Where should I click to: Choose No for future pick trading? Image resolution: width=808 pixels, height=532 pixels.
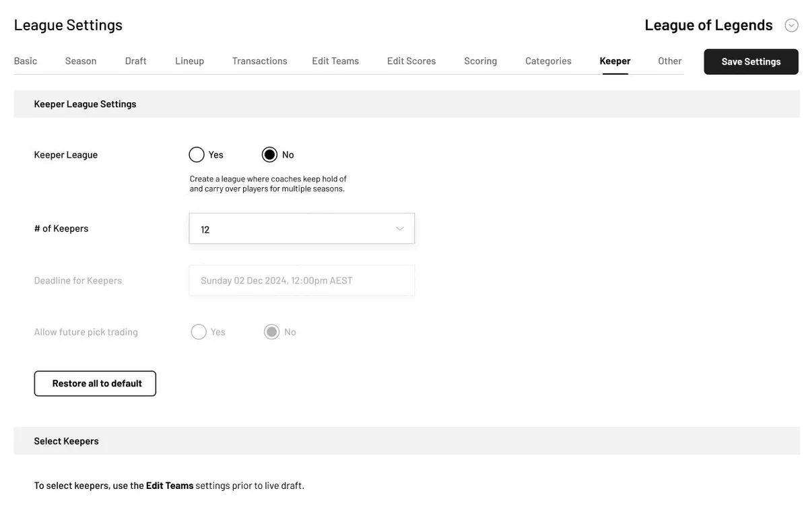click(x=271, y=332)
